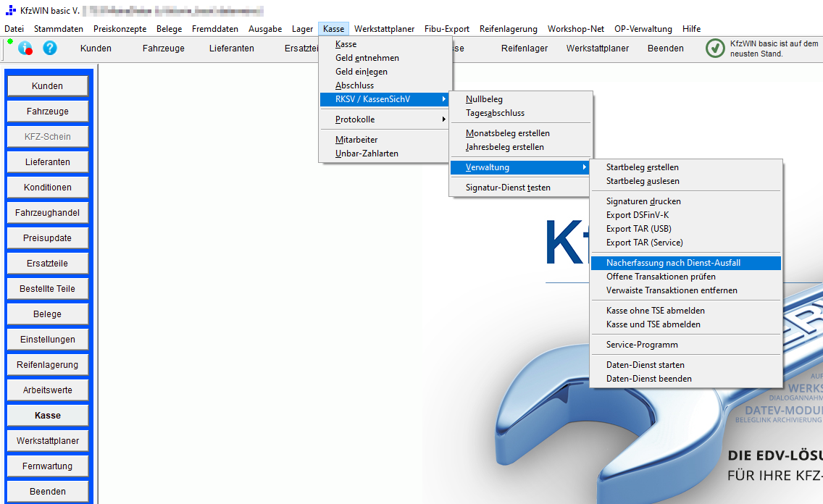Open the OP-Verwaltung menu
The image size is (823, 504).
tap(643, 29)
